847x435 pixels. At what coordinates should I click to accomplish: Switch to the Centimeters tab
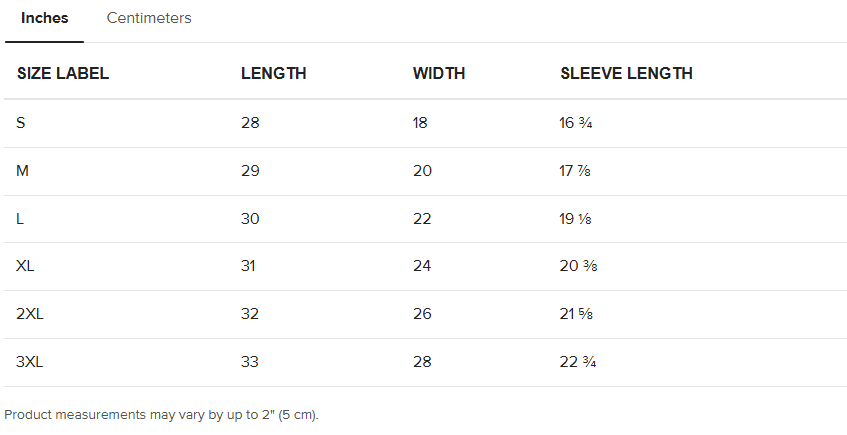pos(149,19)
